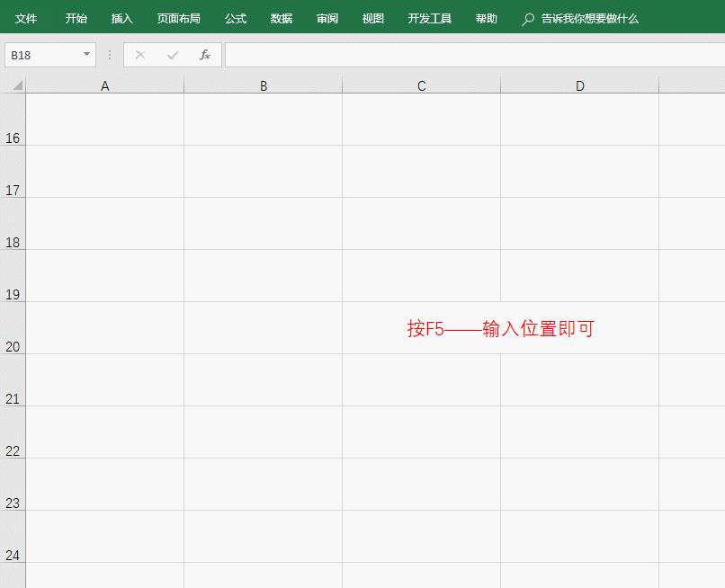This screenshot has height=588, width=725.
Task: Select column C by clicking its header
Action: 420,85
